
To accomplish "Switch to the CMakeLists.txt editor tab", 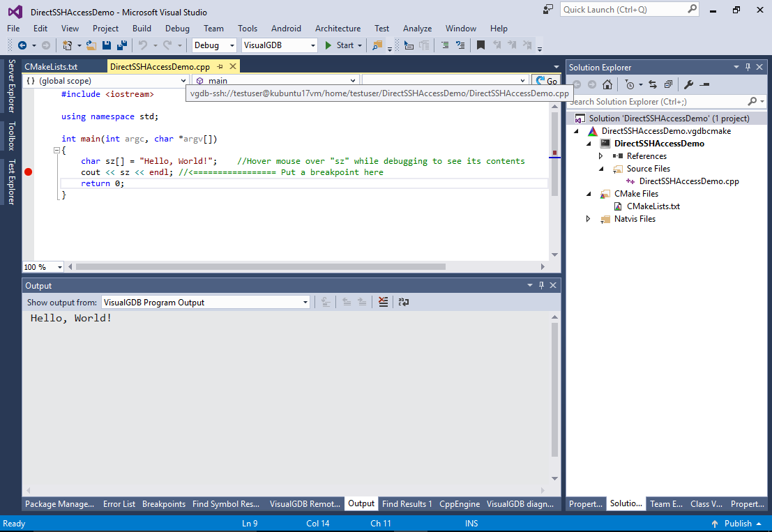I will click(x=51, y=66).
